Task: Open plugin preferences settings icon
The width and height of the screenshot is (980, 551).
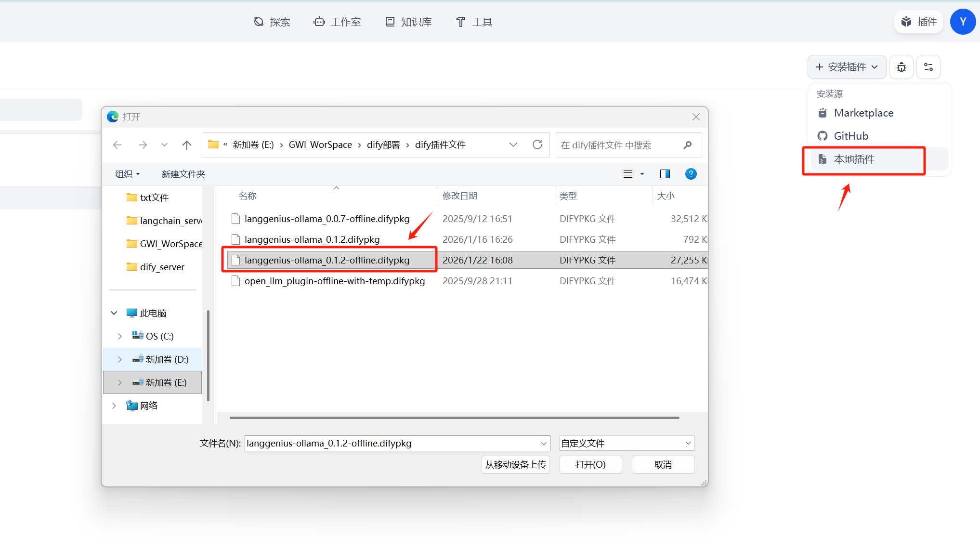Action: coord(928,67)
